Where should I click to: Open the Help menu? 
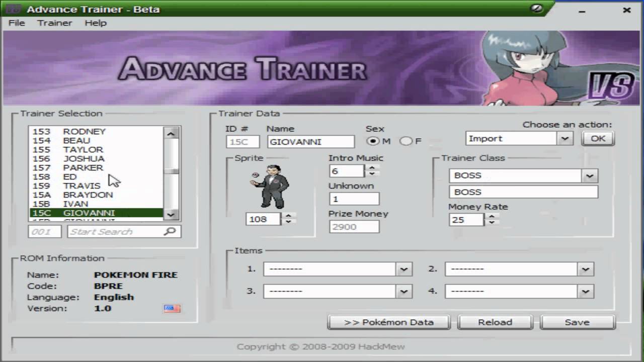click(x=96, y=23)
